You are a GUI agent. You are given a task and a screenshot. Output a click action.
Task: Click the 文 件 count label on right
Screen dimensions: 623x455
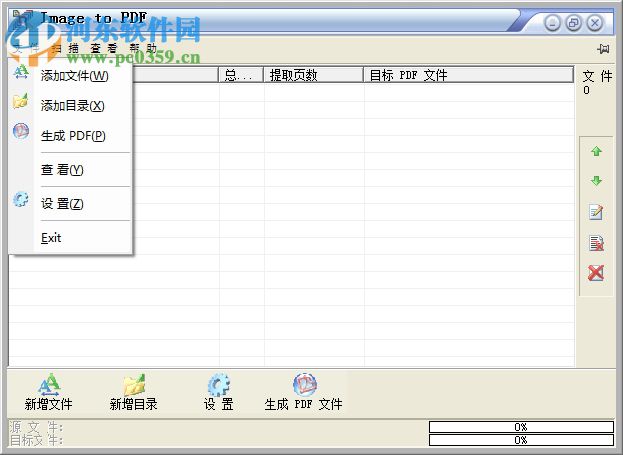click(597, 76)
